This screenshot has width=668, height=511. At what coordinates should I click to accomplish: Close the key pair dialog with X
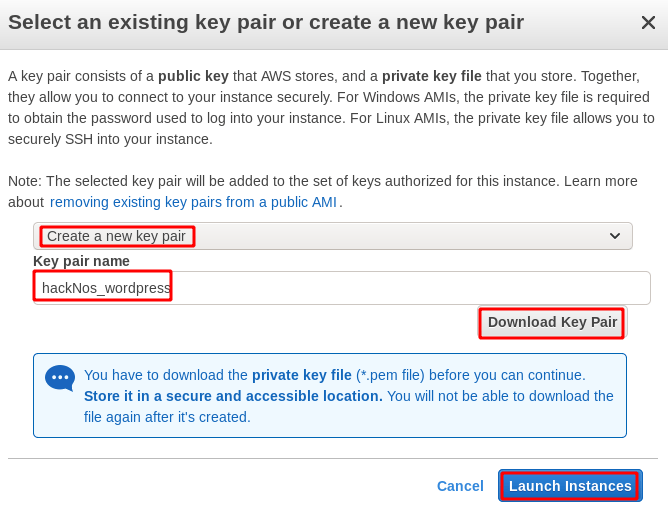click(648, 23)
